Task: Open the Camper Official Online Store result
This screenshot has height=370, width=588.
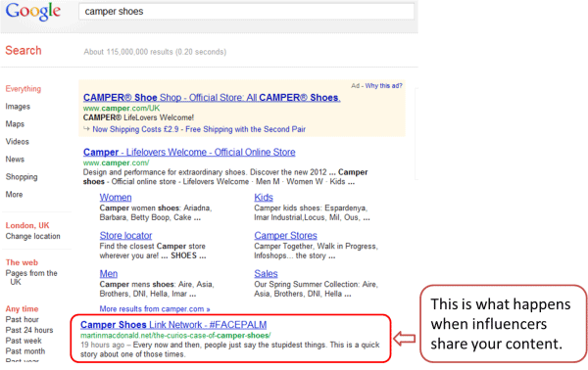Action: pos(189,152)
